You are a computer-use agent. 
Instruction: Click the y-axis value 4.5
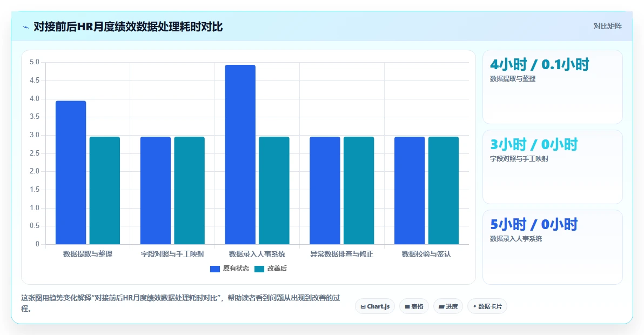[35, 81]
